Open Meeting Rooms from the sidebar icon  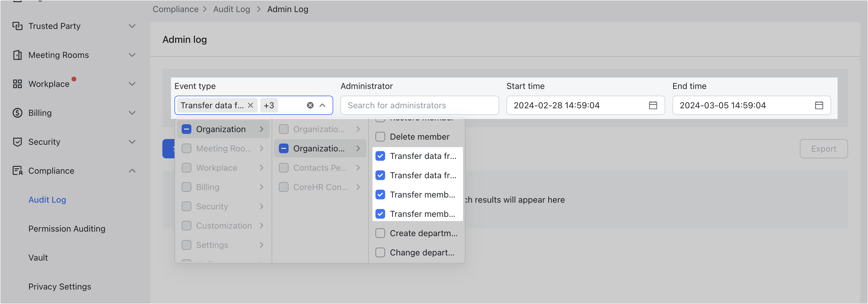tap(18, 55)
